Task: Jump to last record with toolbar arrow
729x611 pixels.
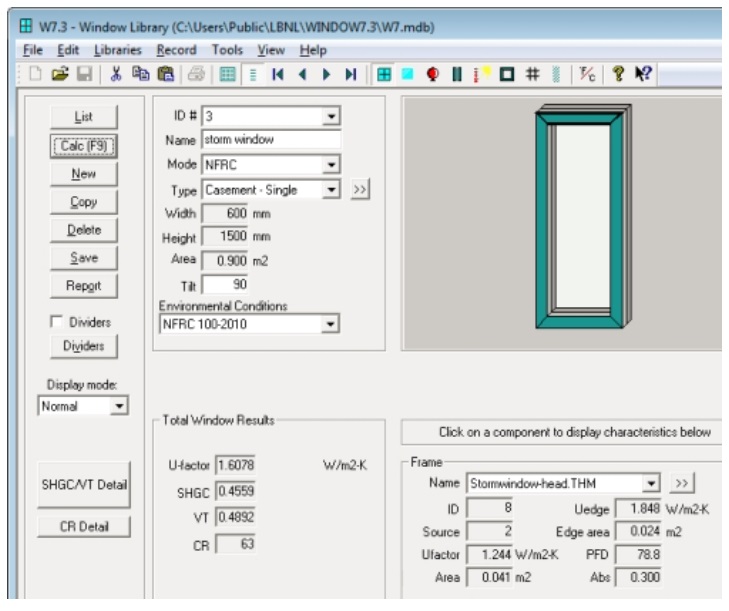Action: [x=350, y=73]
